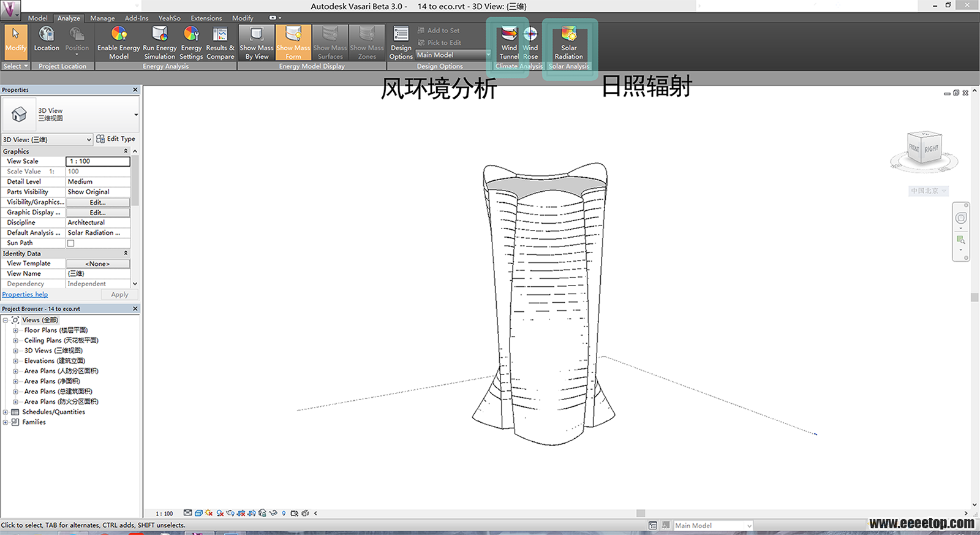This screenshot has width=980, height=535.
Task: Toggle Show Mass By View
Action: coord(257,42)
